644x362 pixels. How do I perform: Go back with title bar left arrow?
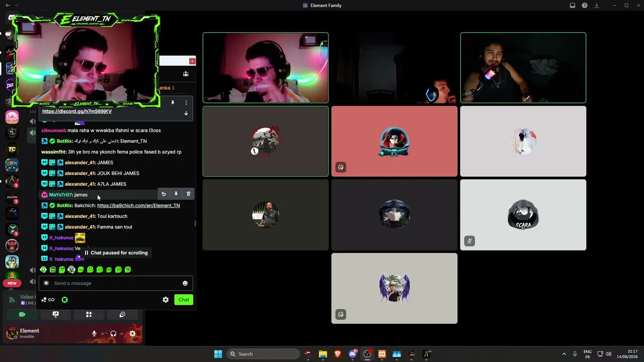(x=8, y=5)
